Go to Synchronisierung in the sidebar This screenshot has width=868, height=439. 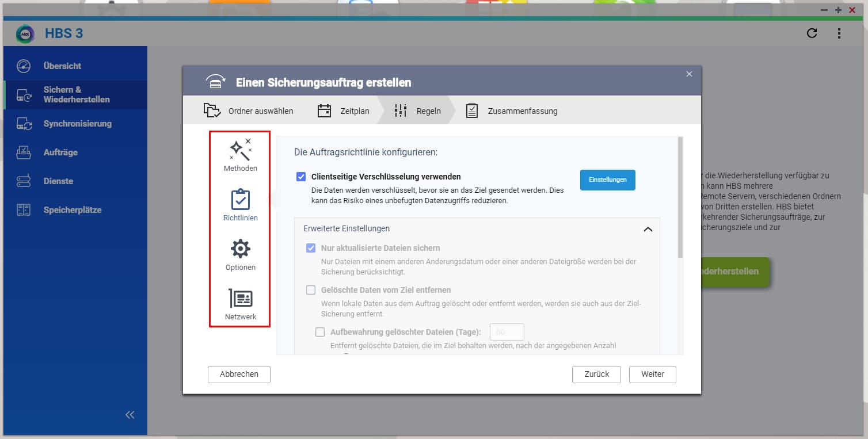point(75,124)
